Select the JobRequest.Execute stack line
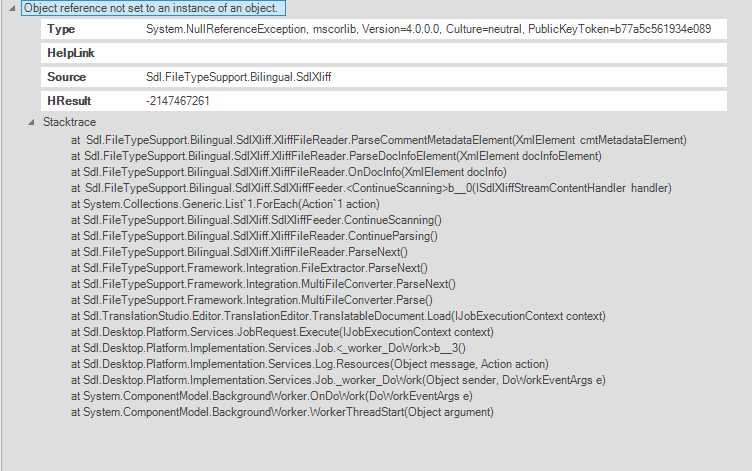 (x=282, y=332)
